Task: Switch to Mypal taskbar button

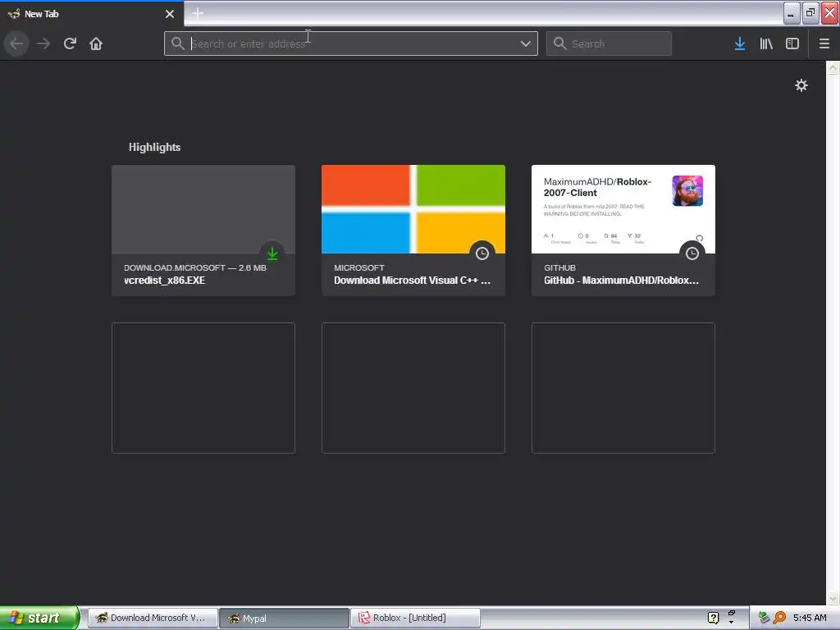Action: [x=284, y=619]
